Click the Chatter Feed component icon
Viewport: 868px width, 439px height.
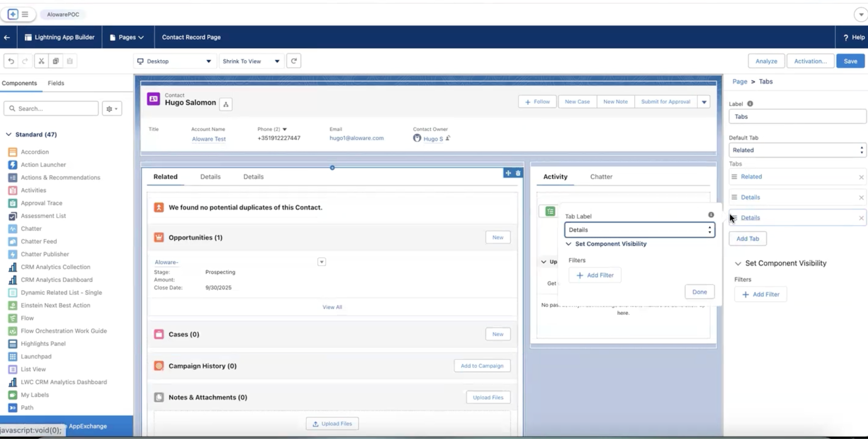pos(12,241)
